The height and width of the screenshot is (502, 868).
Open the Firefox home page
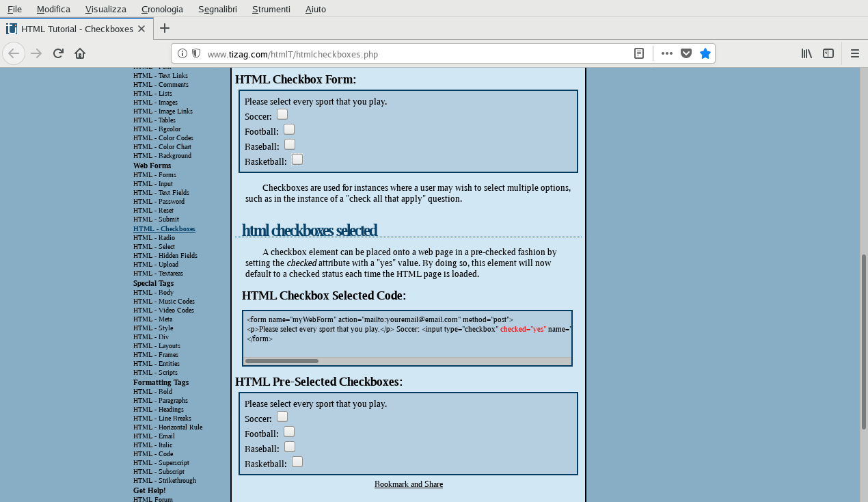tap(80, 53)
